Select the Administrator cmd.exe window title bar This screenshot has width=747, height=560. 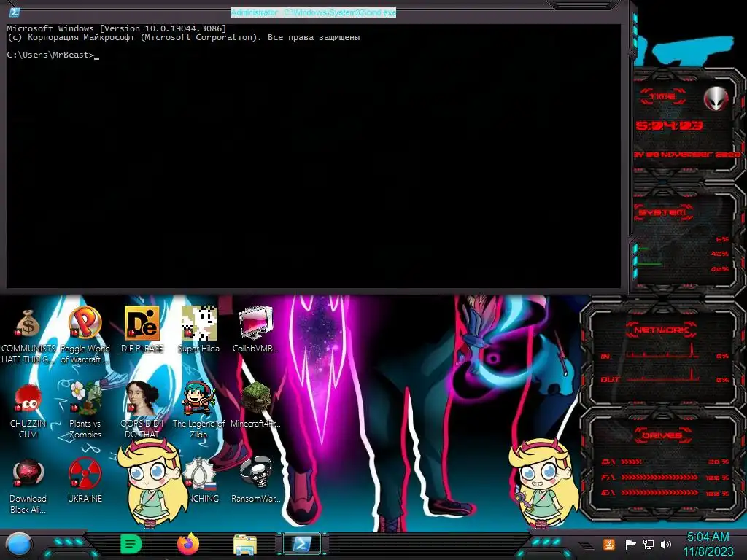313,12
